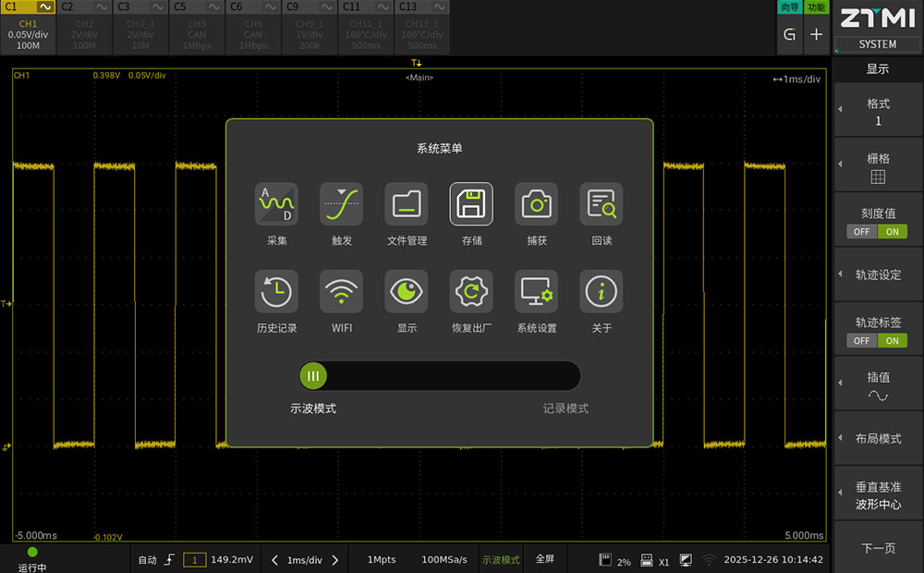Switch to 记录模式 record mode
Image resolution: width=924 pixels, height=573 pixels.
[565, 408]
